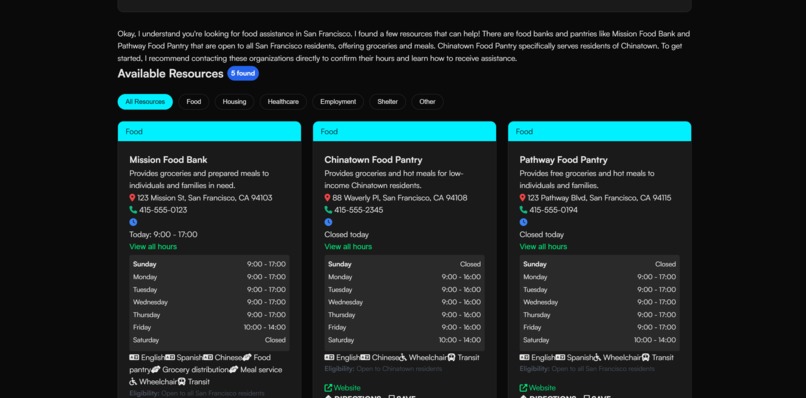Filter resources by Food category
This screenshot has height=398, width=806.
coord(194,102)
